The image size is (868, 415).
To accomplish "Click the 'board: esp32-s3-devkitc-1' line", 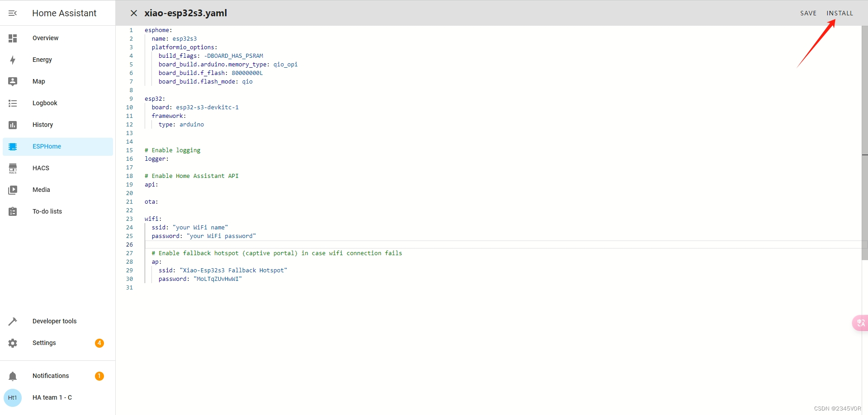I will pyautogui.click(x=195, y=107).
